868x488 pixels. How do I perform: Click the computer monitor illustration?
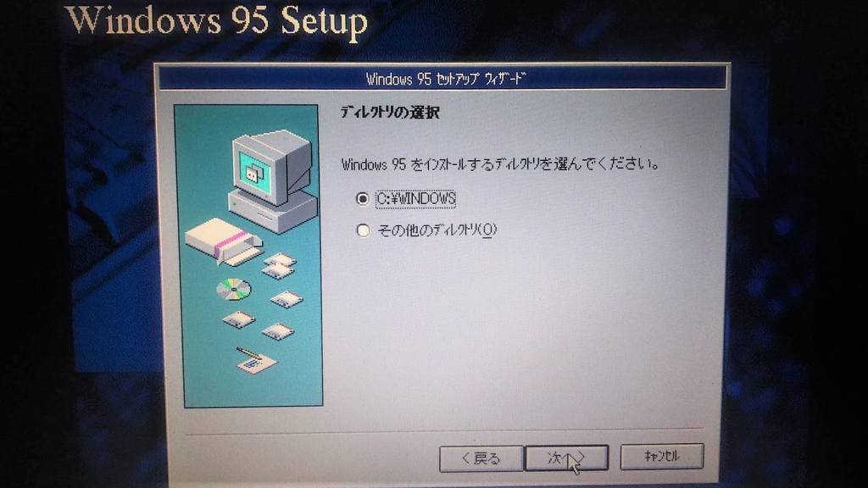(x=270, y=167)
